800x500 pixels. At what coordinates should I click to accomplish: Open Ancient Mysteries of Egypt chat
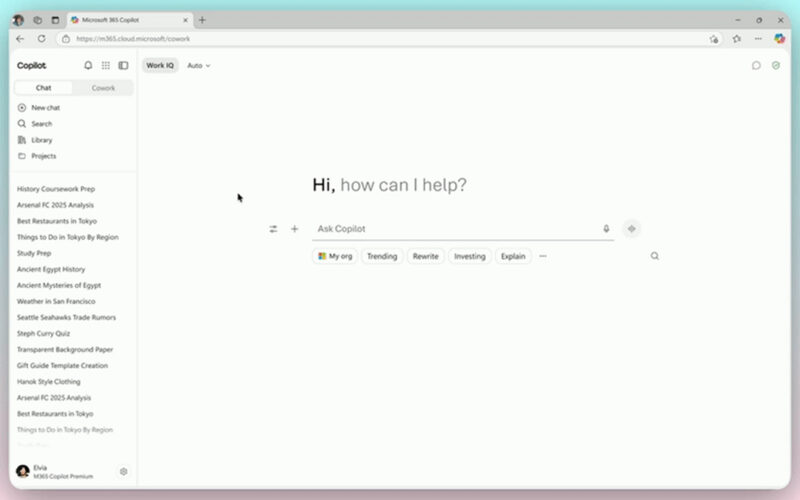59,285
